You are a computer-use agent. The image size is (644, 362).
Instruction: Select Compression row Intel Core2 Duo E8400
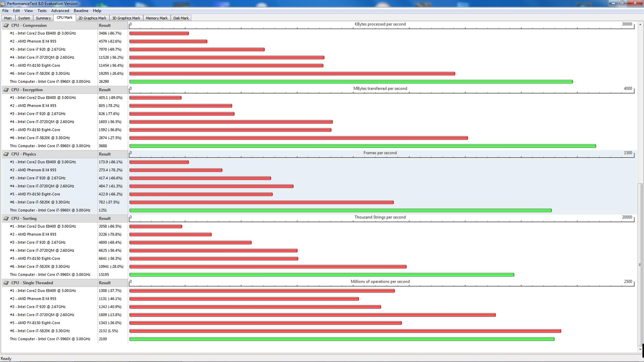pos(43,33)
